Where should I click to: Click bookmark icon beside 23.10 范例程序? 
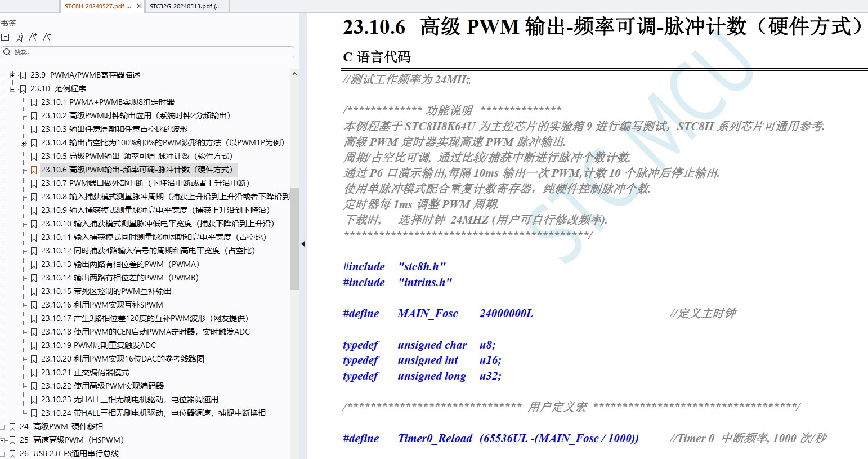23,88
